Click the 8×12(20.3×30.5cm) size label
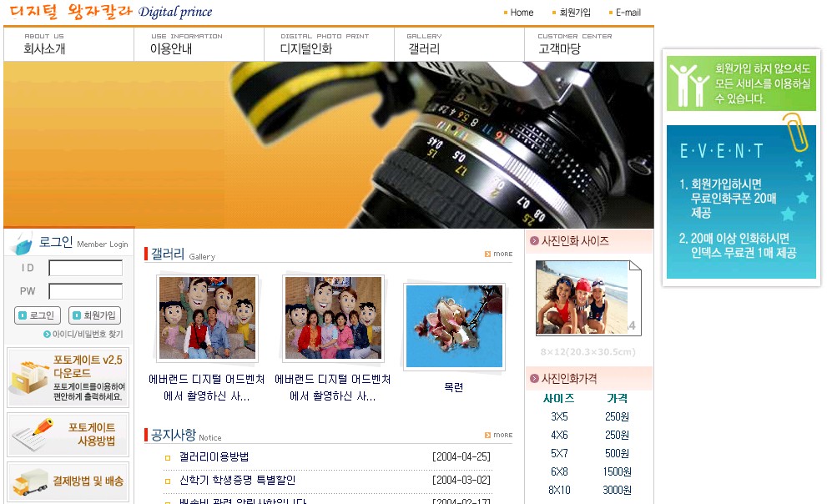The width and height of the screenshot is (827, 504). (x=588, y=351)
